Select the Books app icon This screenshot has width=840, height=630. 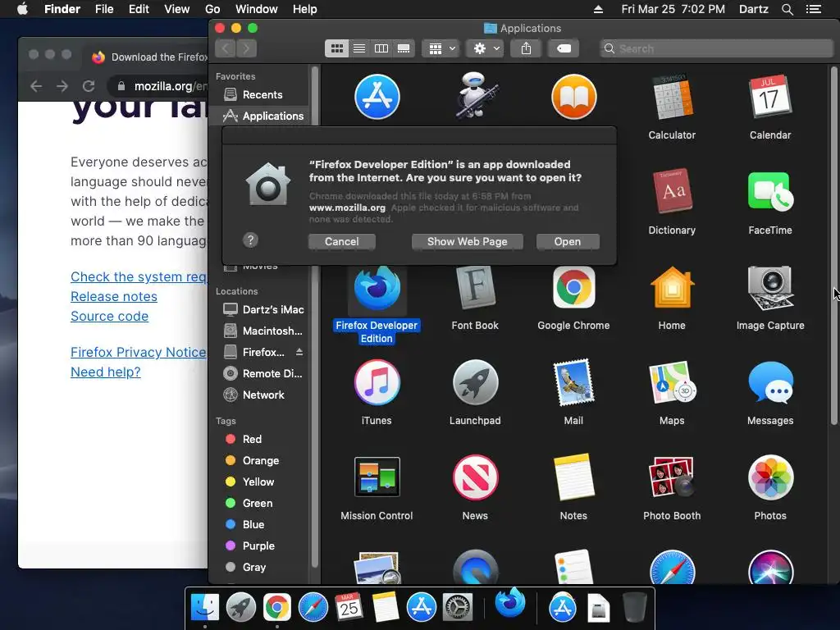(573, 97)
